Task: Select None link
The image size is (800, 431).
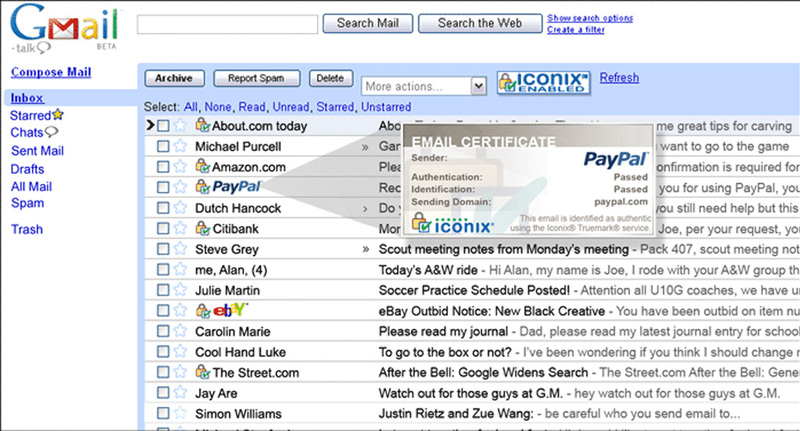Action: (x=218, y=107)
